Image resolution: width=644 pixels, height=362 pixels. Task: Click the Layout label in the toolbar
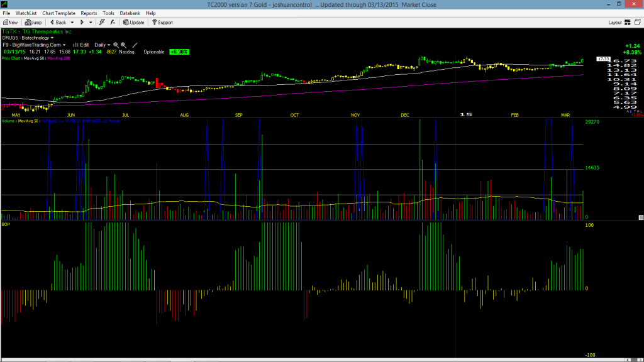(x=615, y=23)
